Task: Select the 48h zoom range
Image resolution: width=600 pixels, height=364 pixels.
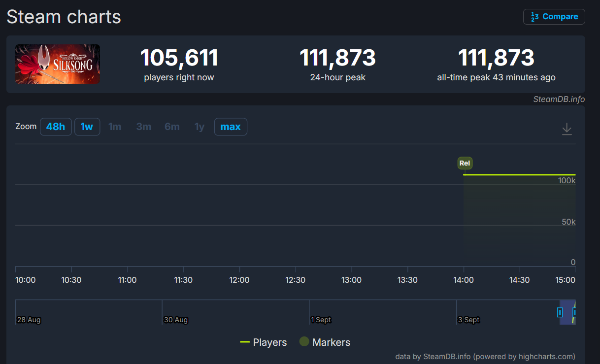Action: point(56,127)
